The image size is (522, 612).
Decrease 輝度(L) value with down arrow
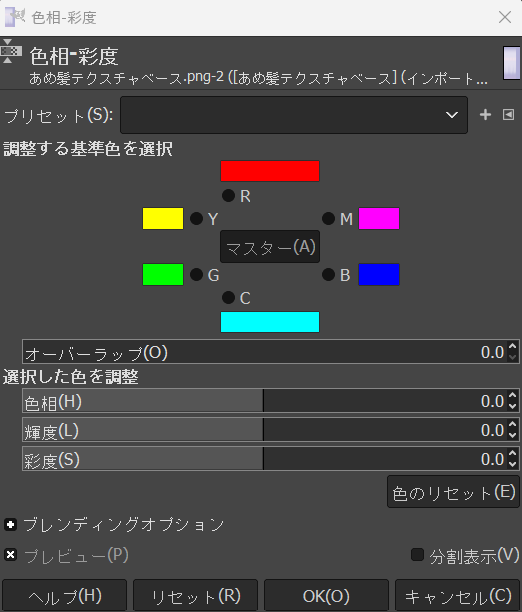point(513,435)
